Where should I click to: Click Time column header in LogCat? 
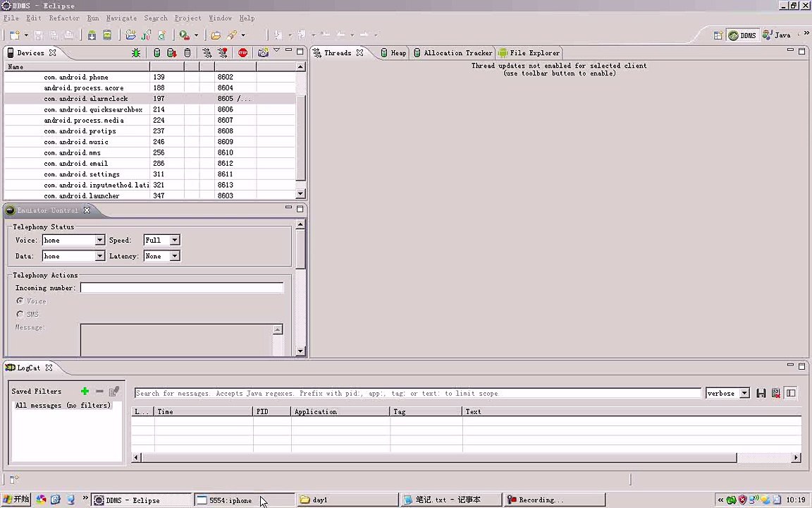(204, 411)
